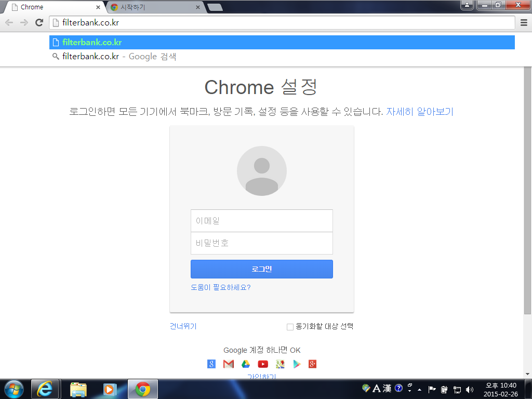The height and width of the screenshot is (399, 532).
Task: Switch to the 시작하기 tab
Action: tap(156, 7)
